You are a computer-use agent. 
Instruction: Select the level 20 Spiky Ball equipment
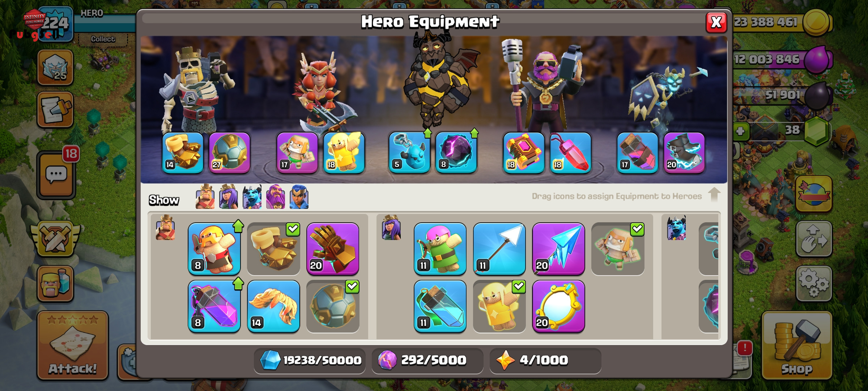coord(333,249)
